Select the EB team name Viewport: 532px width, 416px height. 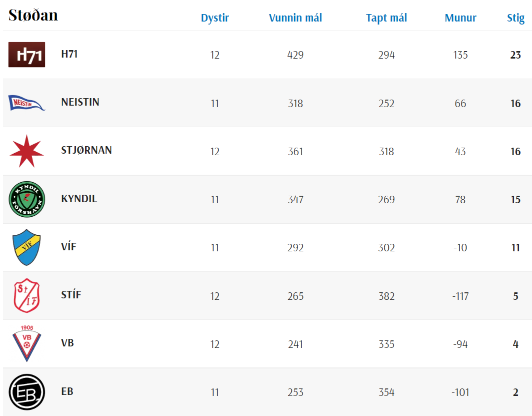tap(67, 391)
